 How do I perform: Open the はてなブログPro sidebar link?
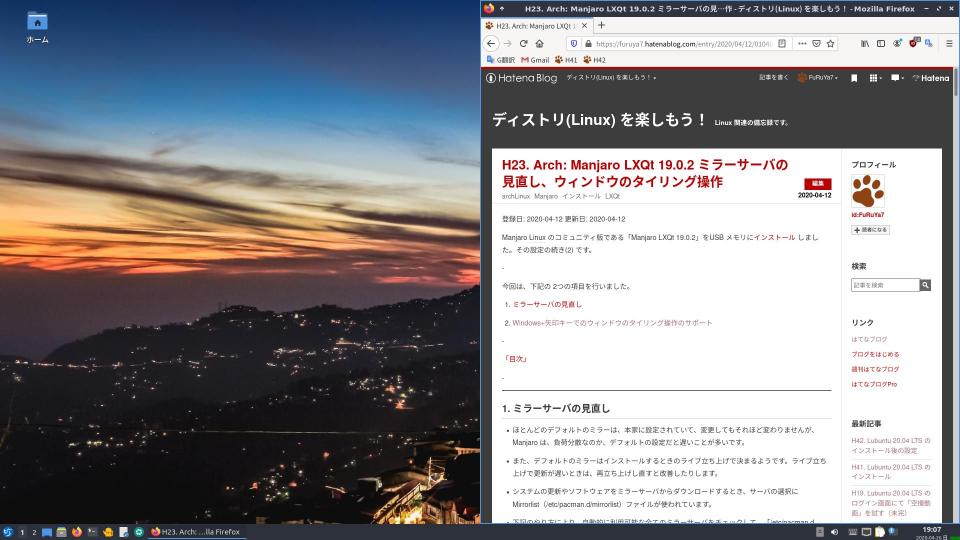click(x=874, y=384)
